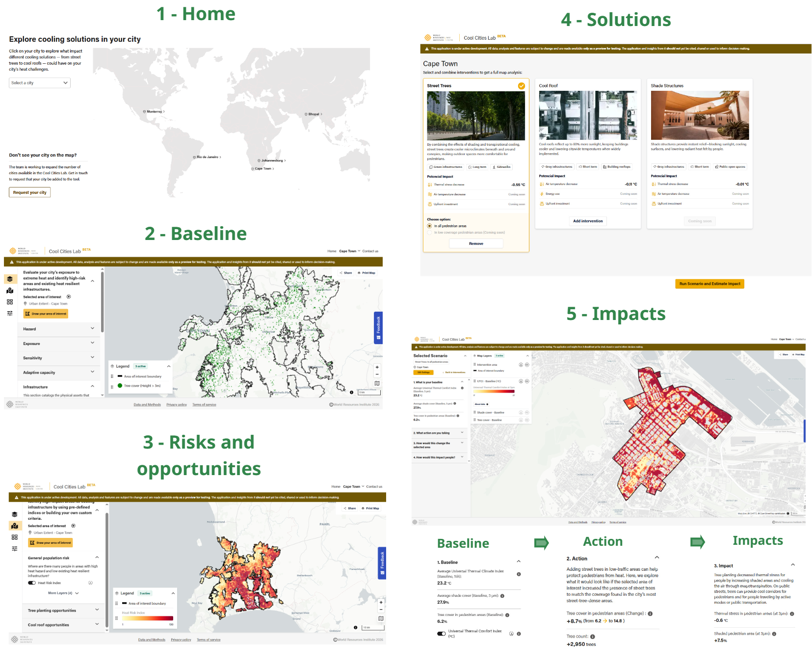This screenshot has width=812, height=667.
Task: Expand More Layers (4)
Action: click(x=63, y=593)
